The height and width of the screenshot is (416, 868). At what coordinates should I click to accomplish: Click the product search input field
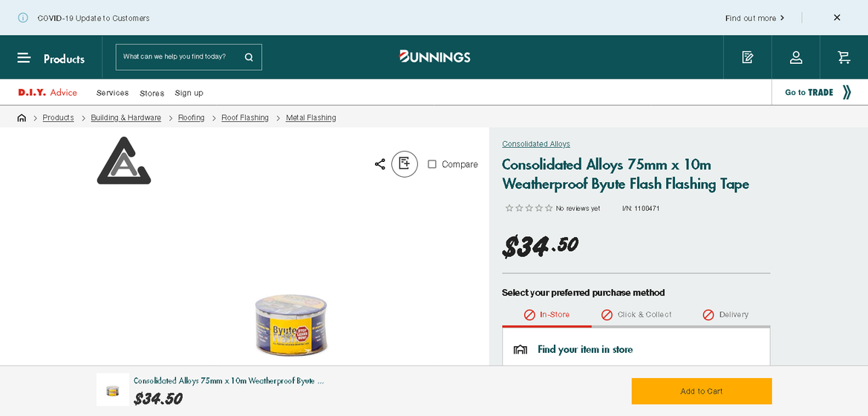click(x=178, y=57)
